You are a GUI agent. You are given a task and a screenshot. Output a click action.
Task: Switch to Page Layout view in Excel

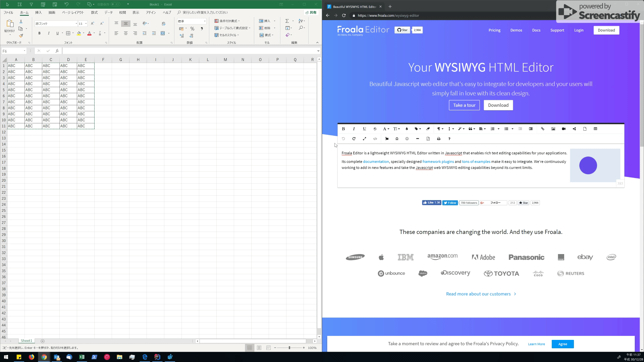pos(259,348)
